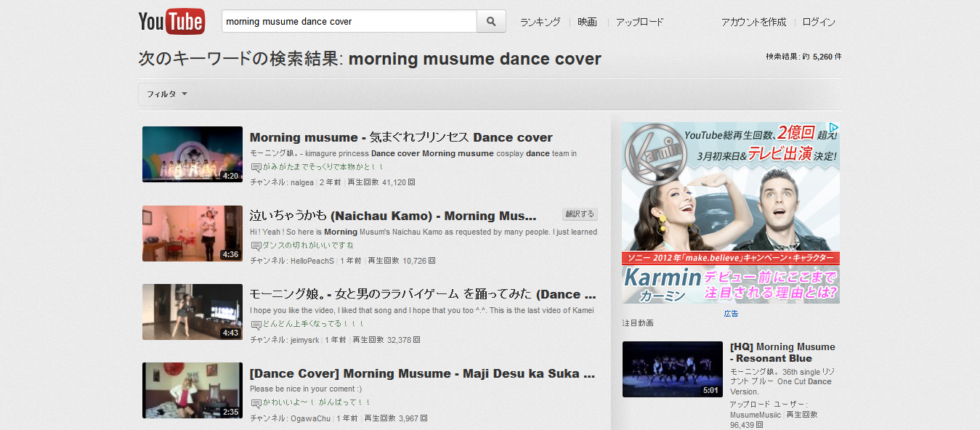Visit channel OgawaChu
This screenshot has width=980, height=430.
coord(311,418)
